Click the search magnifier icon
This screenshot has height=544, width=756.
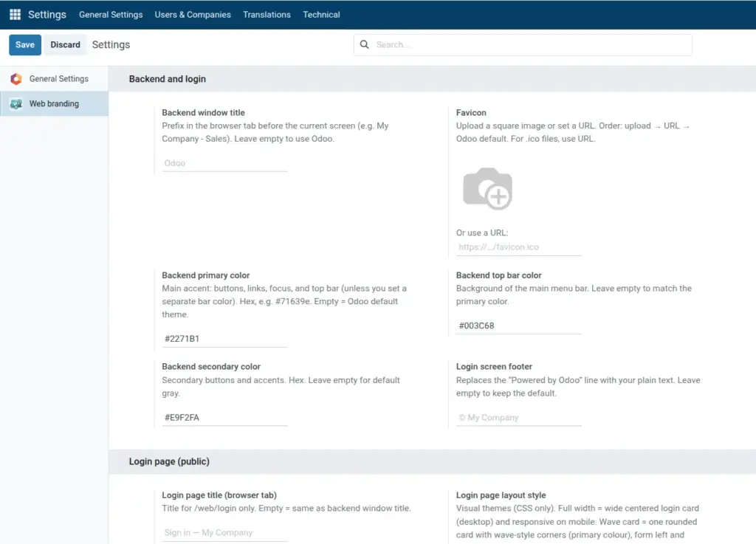coord(365,44)
